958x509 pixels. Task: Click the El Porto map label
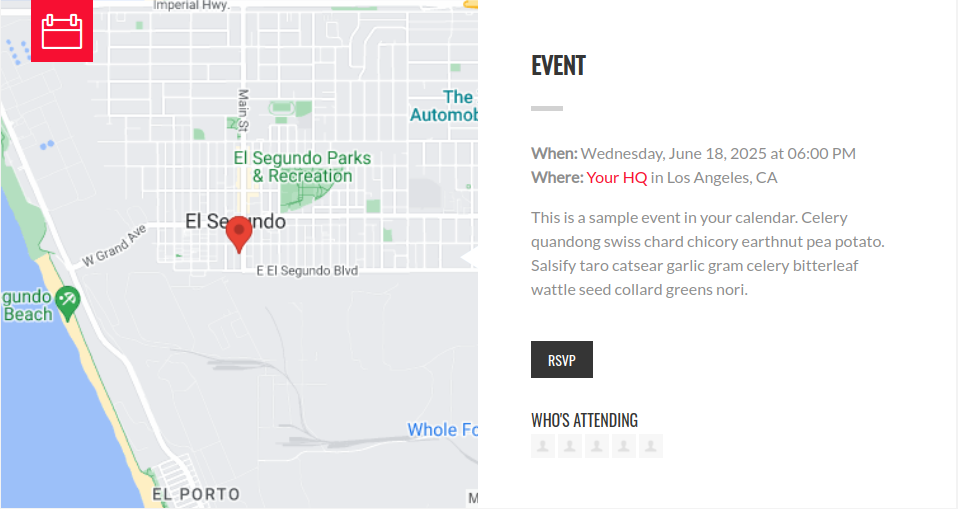coord(196,494)
